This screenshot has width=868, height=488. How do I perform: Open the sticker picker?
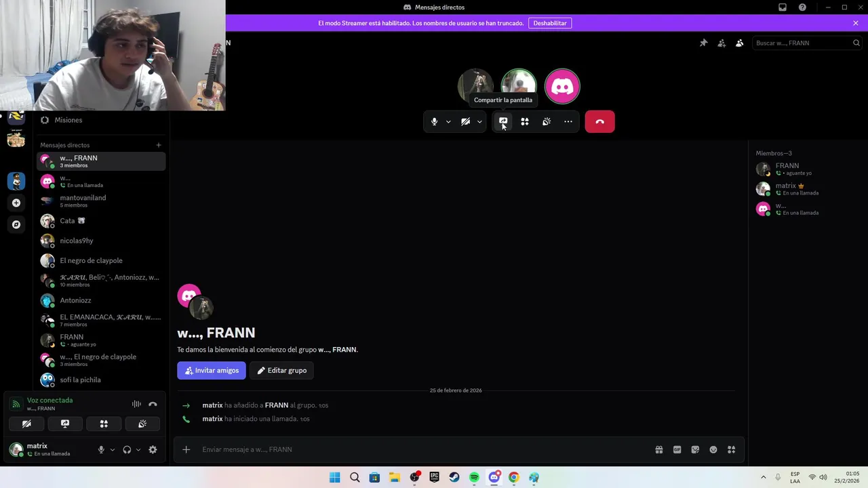pyautogui.click(x=695, y=449)
